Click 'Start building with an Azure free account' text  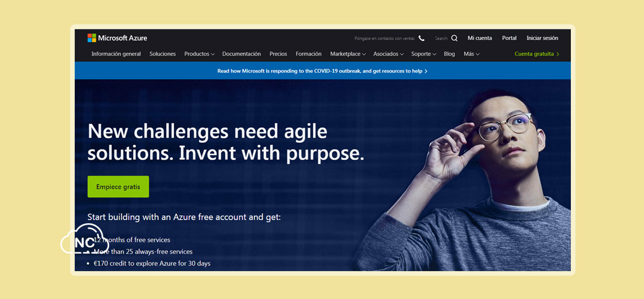[x=184, y=217]
